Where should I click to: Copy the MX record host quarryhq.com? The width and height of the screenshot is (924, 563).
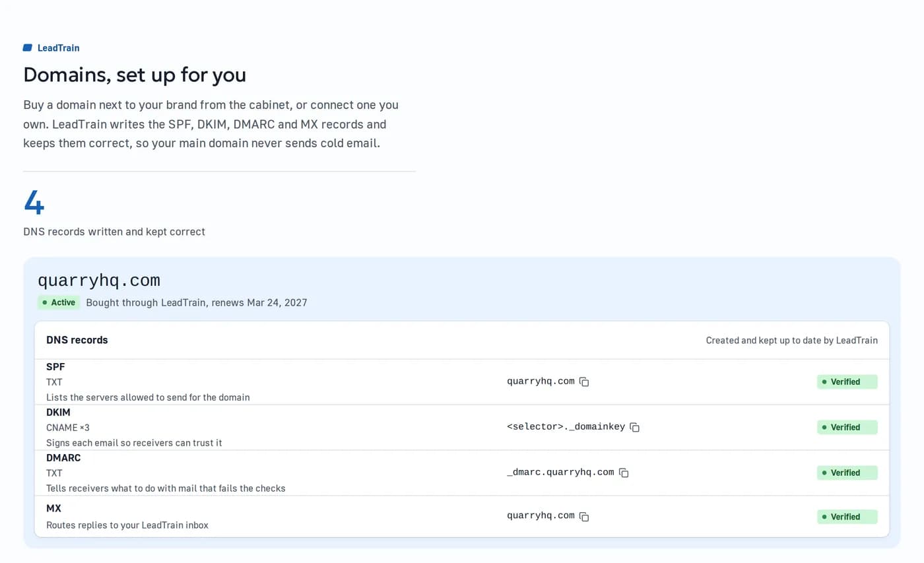(x=584, y=516)
